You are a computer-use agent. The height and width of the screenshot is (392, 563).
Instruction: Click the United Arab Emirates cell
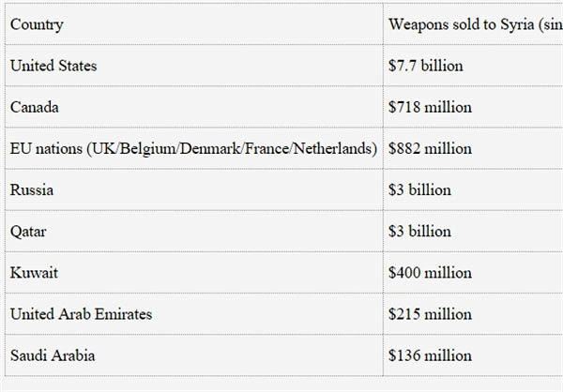(x=81, y=314)
